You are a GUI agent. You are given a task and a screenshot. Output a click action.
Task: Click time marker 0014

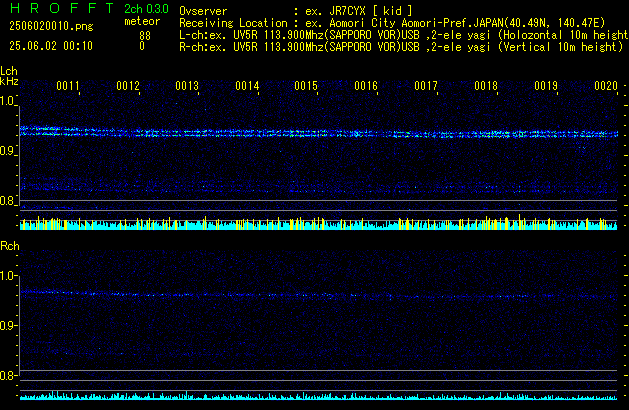(x=247, y=86)
